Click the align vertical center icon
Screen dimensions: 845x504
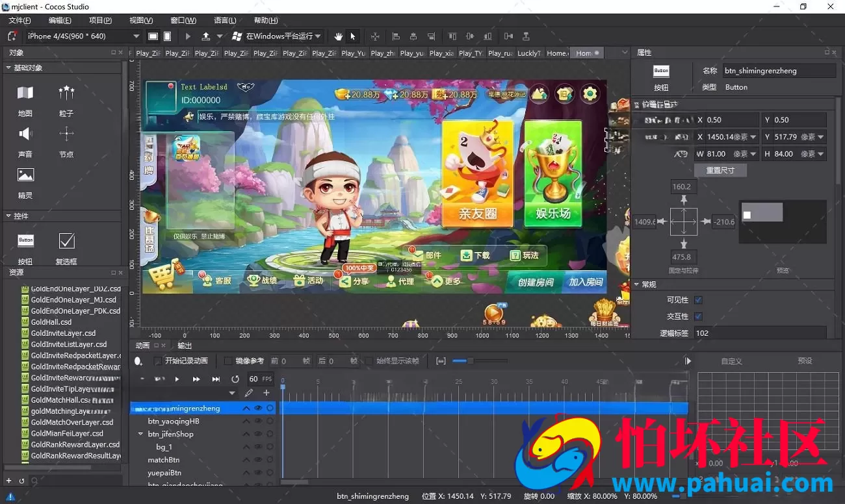(x=471, y=36)
